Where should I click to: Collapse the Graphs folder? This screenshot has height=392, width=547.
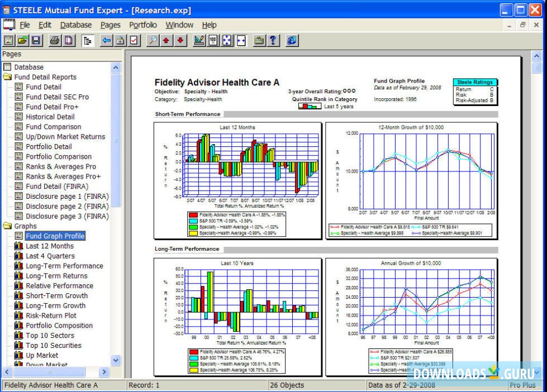point(7,226)
